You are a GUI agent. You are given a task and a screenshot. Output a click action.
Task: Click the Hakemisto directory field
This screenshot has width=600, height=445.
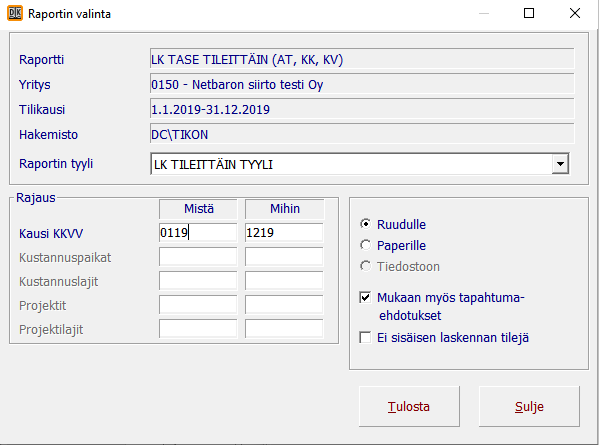pos(360,133)
